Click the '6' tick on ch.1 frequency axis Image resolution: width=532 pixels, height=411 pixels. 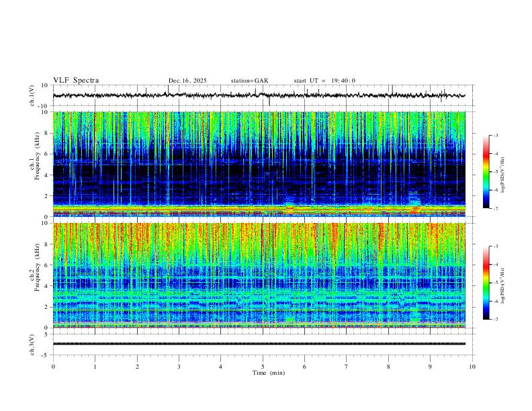pyautogui.click(x=46, y=154)
